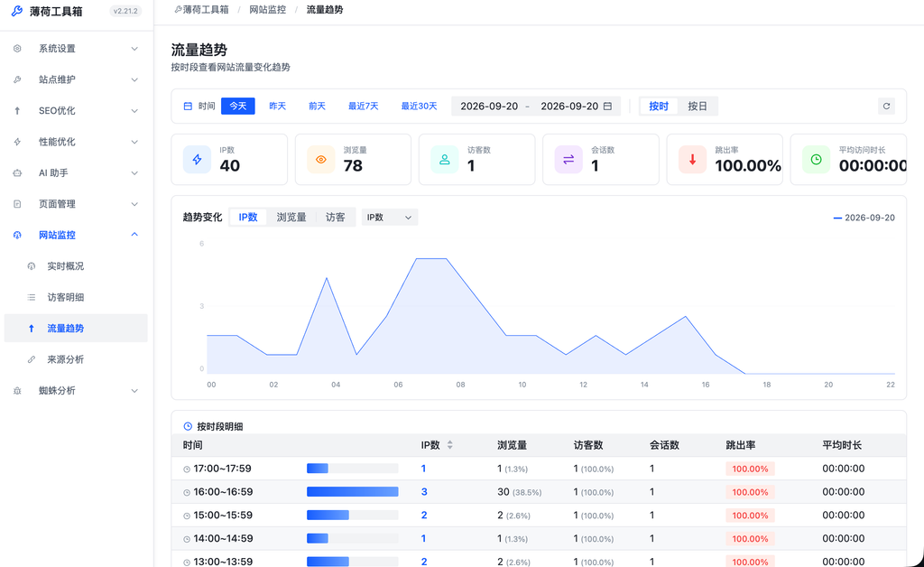This screenshot has height=567, width=924.
Task: Click the 性能优化 lightning icon in sidebar
Action: click(17, 142)
